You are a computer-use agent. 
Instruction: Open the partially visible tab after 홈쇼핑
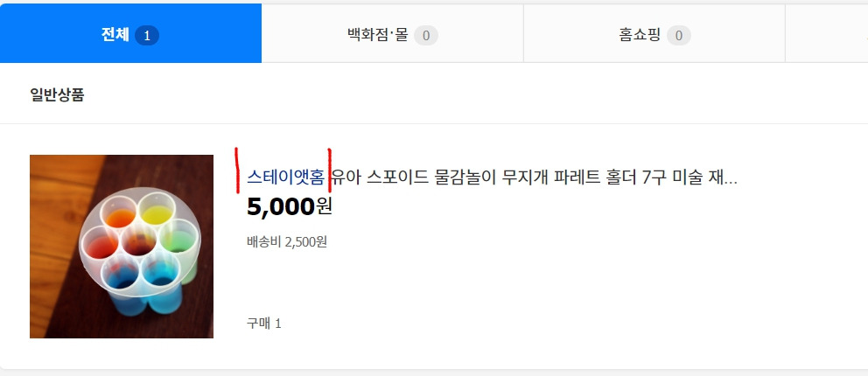(x=827, y=35)
